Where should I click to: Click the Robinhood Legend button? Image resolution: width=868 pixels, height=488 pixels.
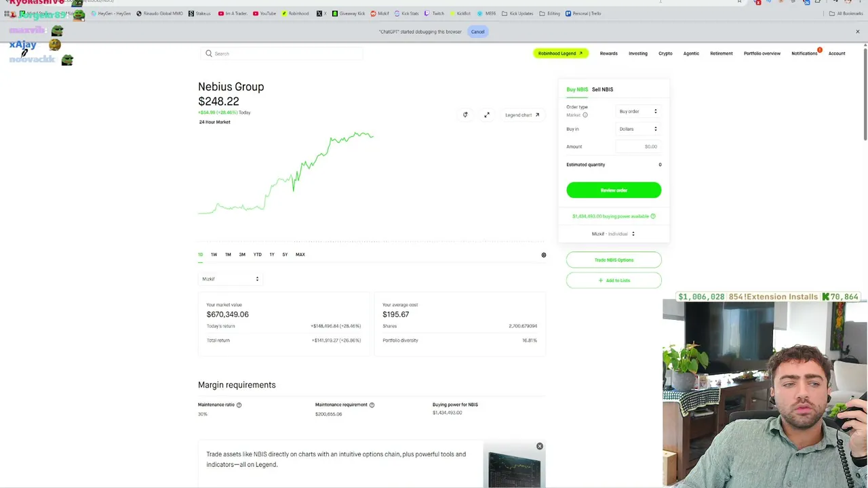click(x=560, y=54)
